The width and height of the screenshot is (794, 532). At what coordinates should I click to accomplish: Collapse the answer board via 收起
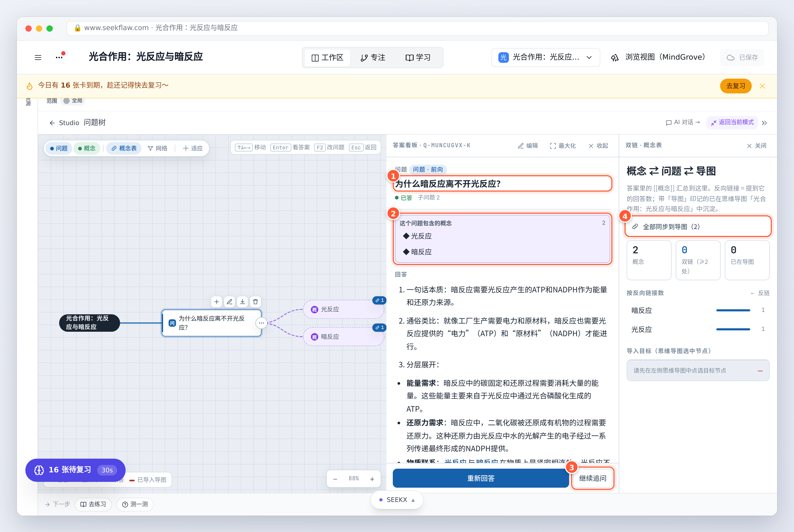point(599,146)
